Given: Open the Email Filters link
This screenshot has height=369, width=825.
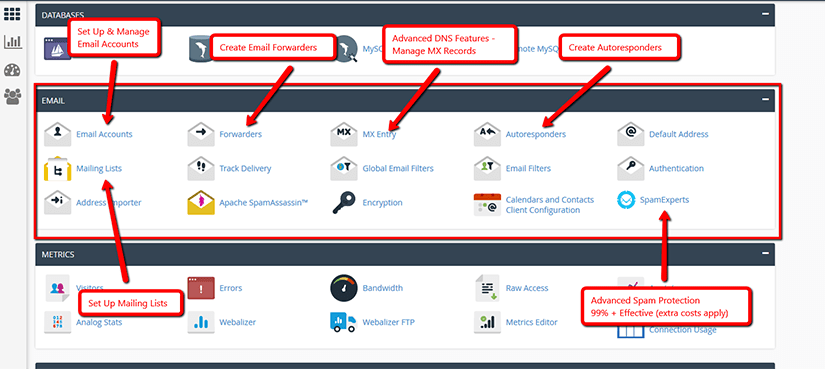Looking at the screenshot, I should point(528,168).
